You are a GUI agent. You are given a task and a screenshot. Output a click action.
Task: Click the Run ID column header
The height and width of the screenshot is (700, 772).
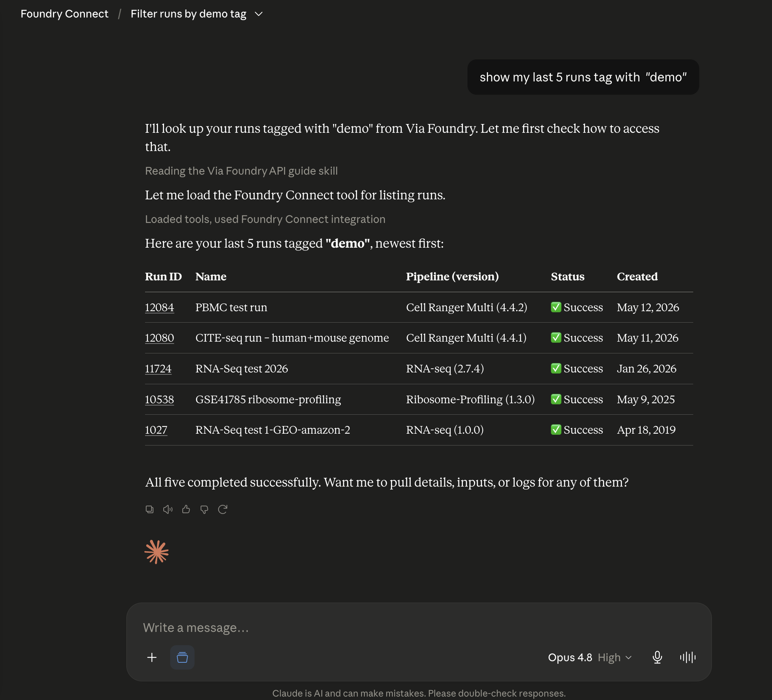[163, 276]
